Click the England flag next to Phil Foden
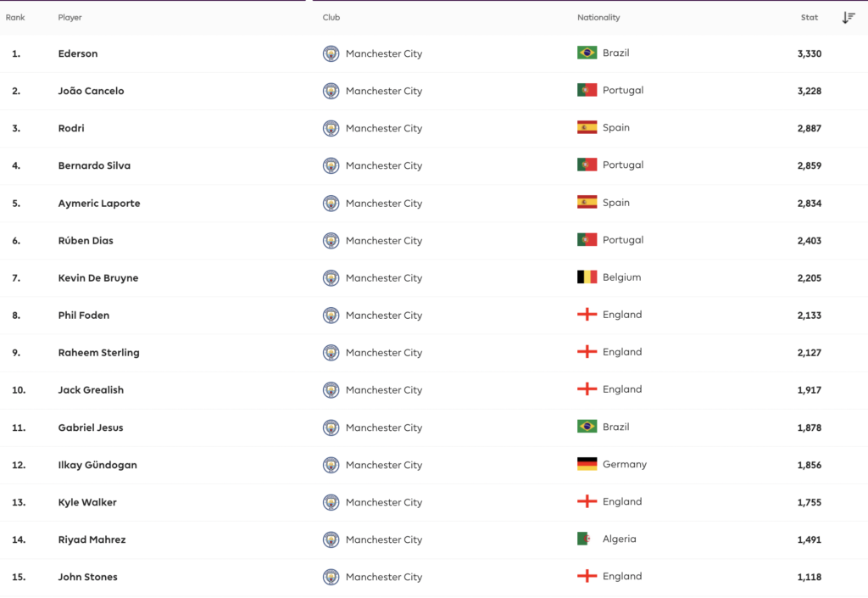This screenshot has width=868, height=598. pos(586,315)
